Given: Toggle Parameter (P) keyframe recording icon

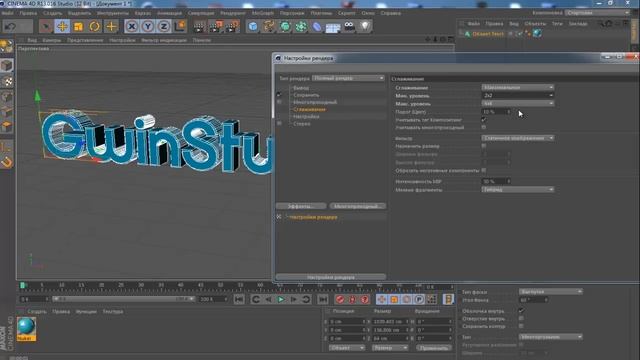Looking at the screenshot, I should click(419, 299).
